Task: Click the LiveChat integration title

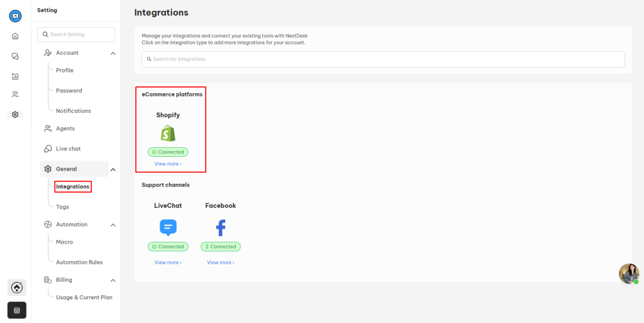Action: pos(168,205)
